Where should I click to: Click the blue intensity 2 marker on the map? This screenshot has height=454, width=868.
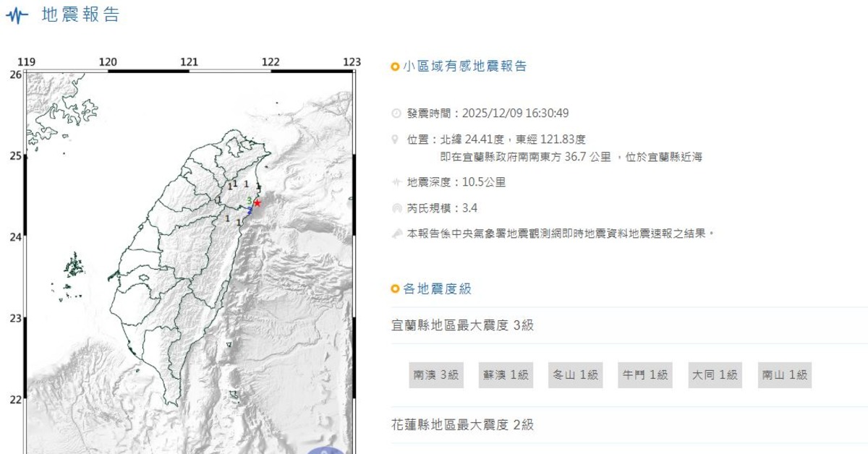(250, 211)
